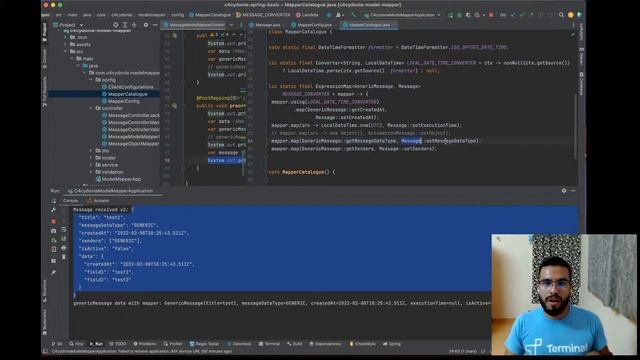This screenshot has height=360, width=640.
Task: Click the green Run/Update arrow at the toolbar's right end
Action: tap(579, 15)
